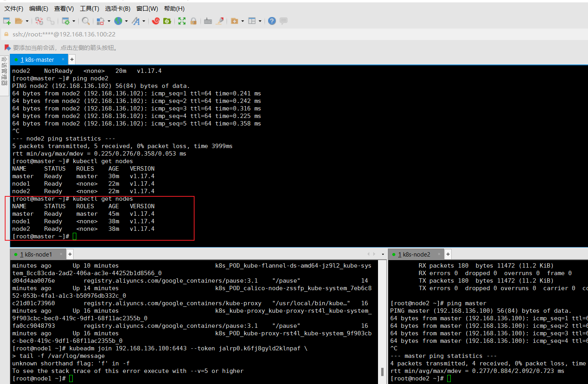Viewport: 588px width, 384px height.
Task: Open Help with the blue question icon
Action: click(x=272, y=21)
